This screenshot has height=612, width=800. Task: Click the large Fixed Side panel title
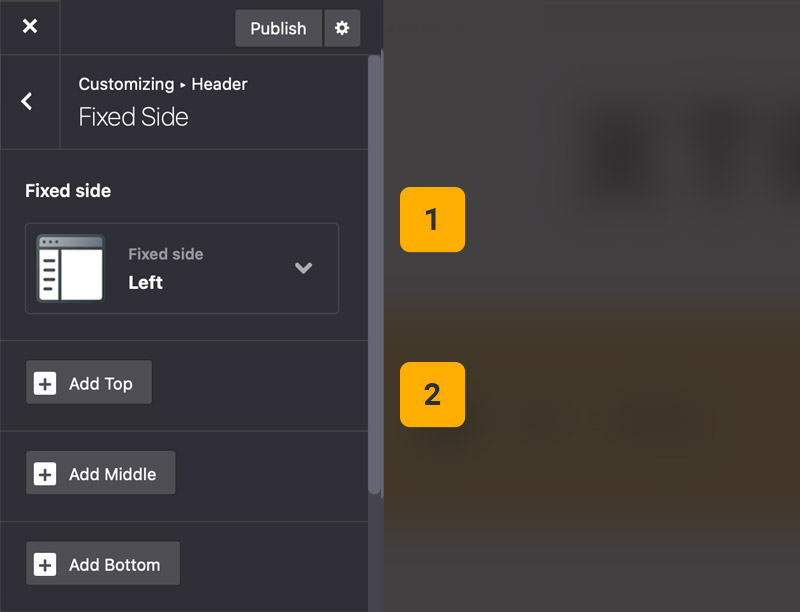coord(133,117)
